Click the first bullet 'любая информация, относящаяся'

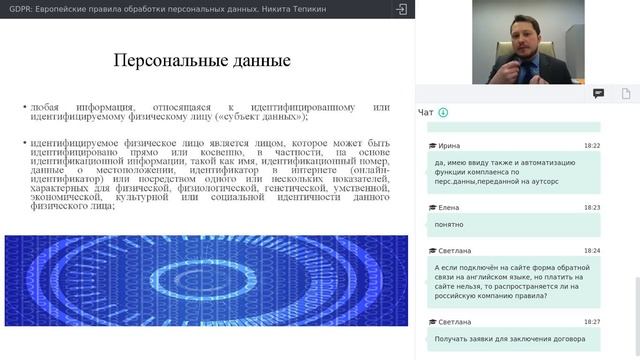click(210, 112)
